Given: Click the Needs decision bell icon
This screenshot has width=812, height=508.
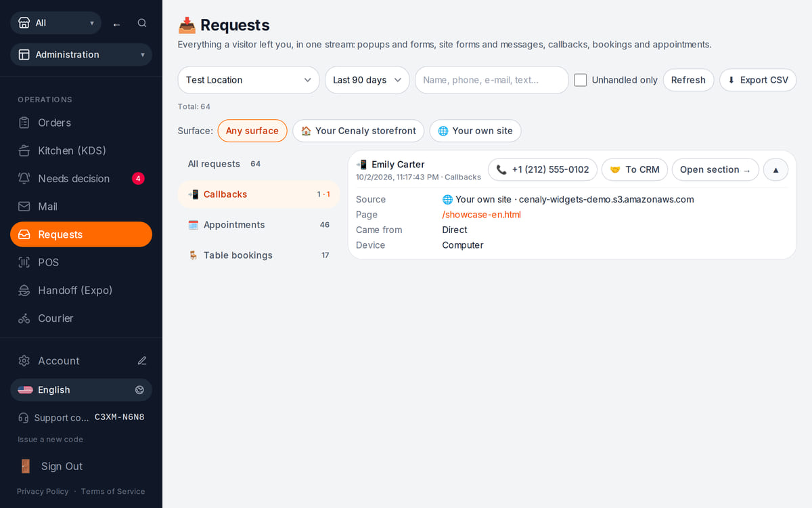Looking at the screenshot, I should coord(24,179).
